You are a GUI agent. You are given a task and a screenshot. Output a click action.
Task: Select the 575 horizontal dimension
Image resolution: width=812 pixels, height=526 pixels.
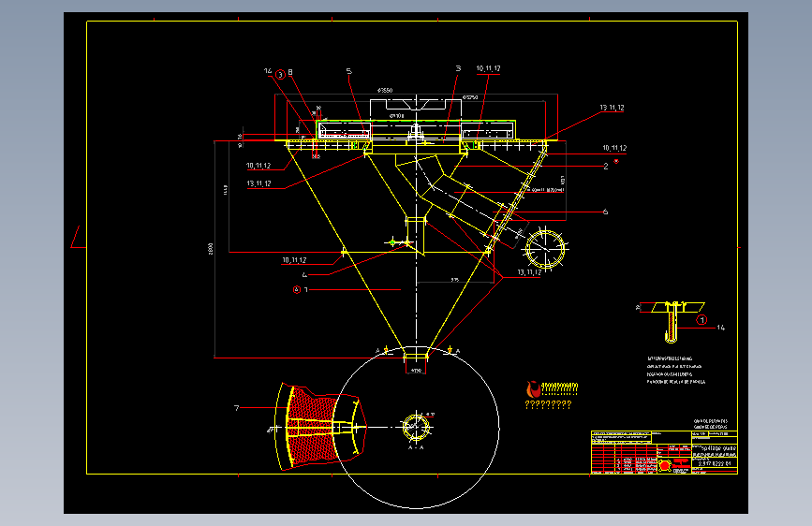(454, 280)
